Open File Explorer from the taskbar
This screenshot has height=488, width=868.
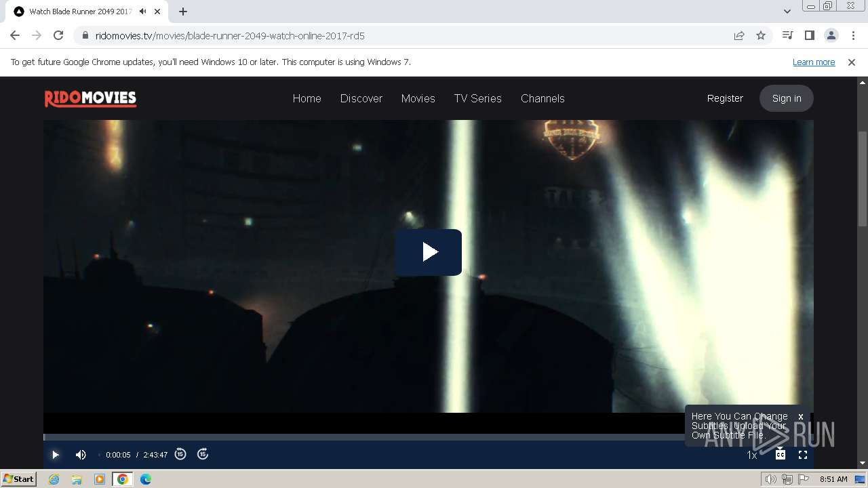[x=77, y=479]
